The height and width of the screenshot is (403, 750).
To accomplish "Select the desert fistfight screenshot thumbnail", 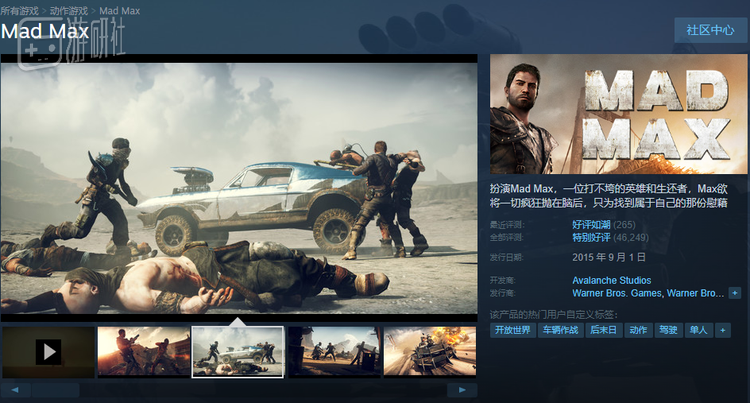I will [x=334, y=352].
